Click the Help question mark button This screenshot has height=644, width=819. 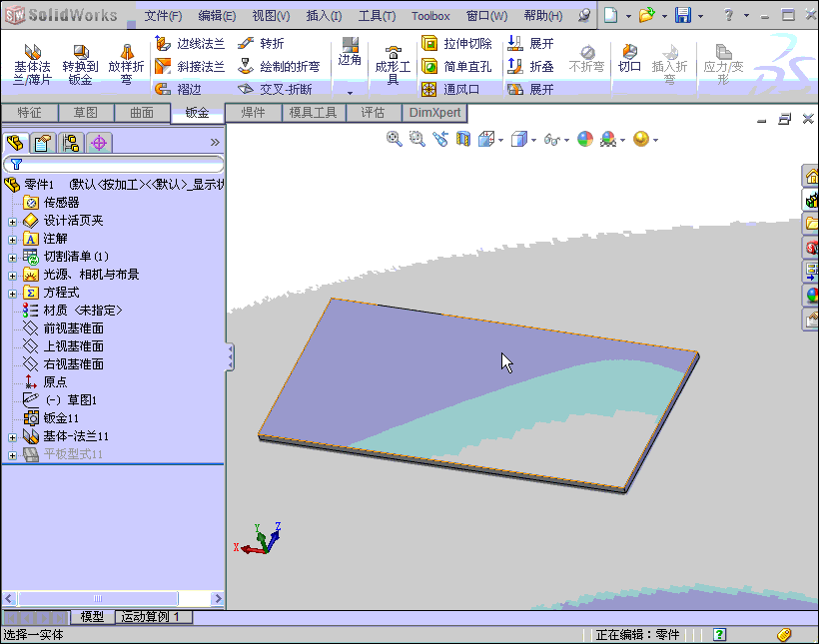pyautogui.click(x=727, y=15)
